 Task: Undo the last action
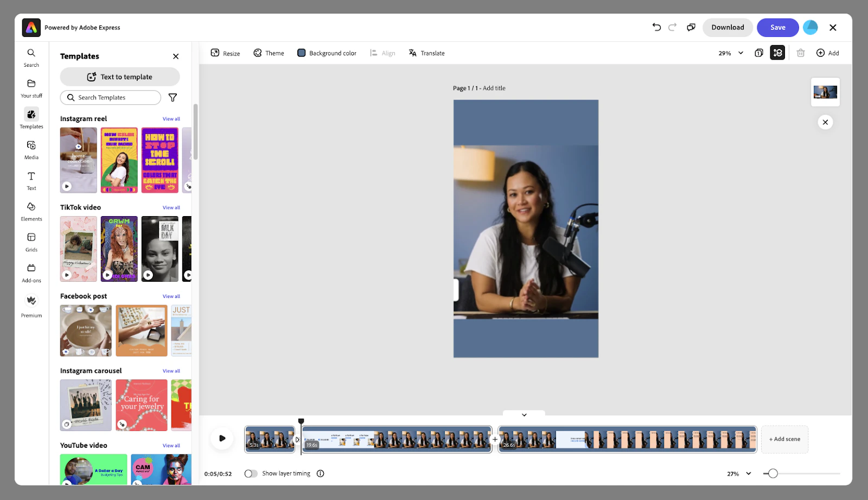tap(657, 27)
